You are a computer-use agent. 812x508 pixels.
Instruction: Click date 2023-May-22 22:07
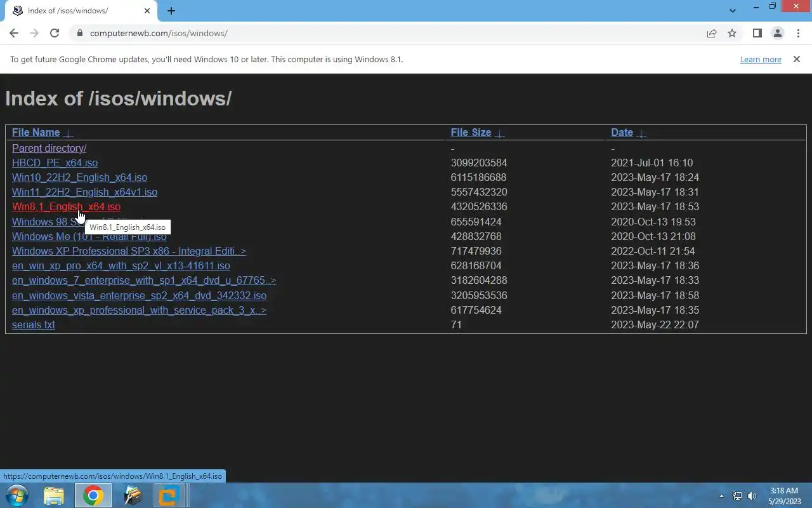[x=655, y=324]
